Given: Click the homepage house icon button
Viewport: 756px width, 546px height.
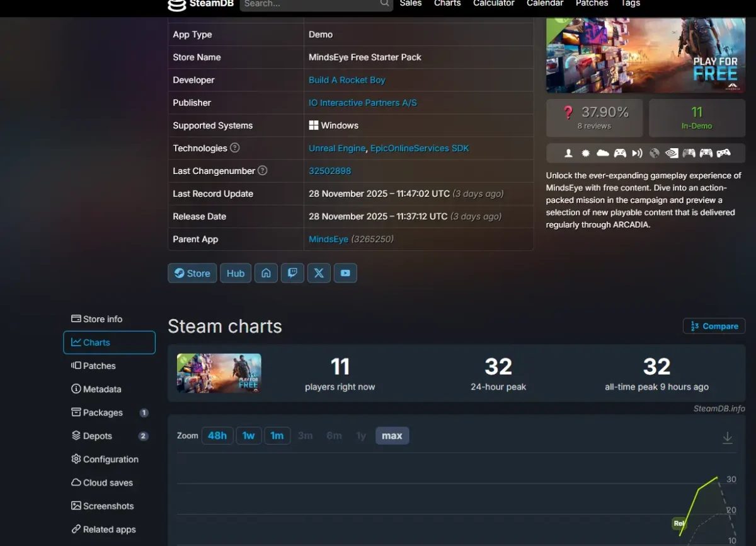Looking at the screenshot, I should (266, 273).
